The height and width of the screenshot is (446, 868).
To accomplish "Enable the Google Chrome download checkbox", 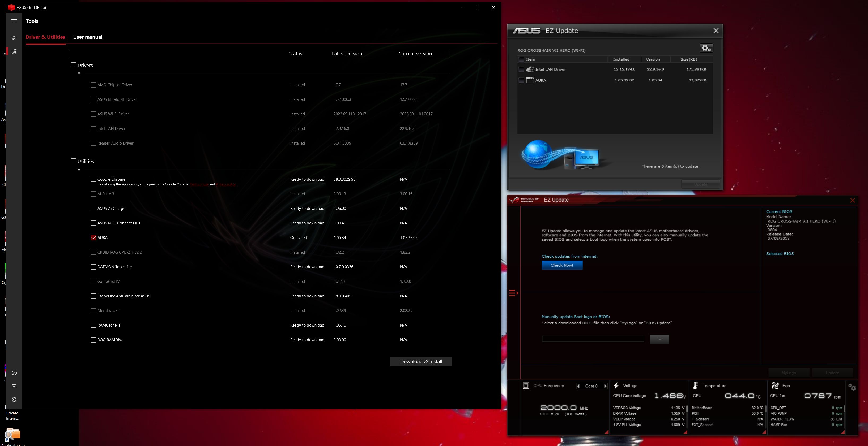I will click(93, 179).
